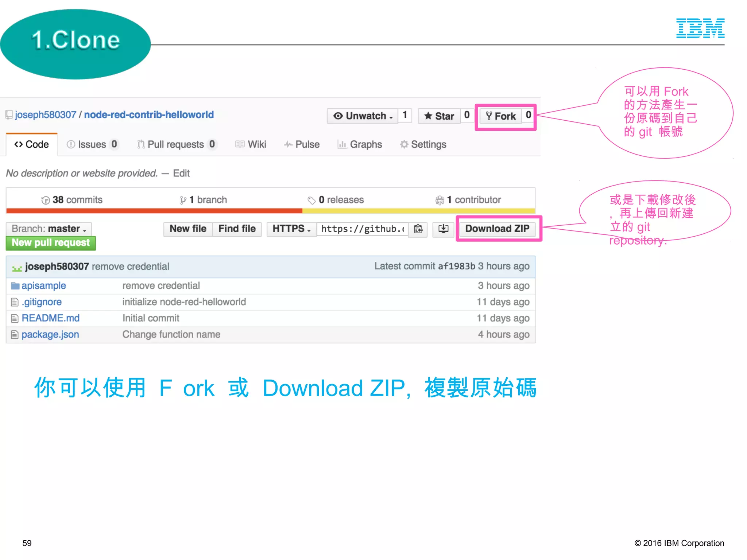Viewport: 747px width, 560px height.
Task: Click the eye icon on Unwatch
Action: point(338,116)
